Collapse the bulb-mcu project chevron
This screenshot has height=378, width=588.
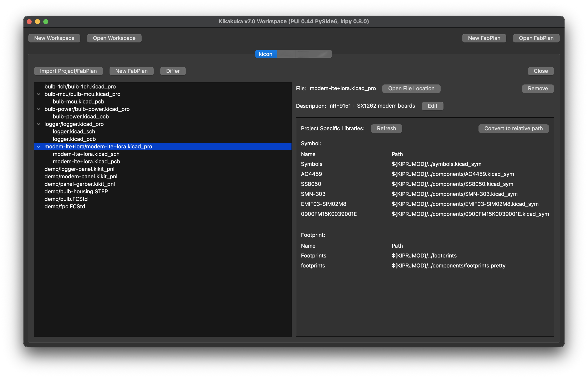tap(39, 94)
